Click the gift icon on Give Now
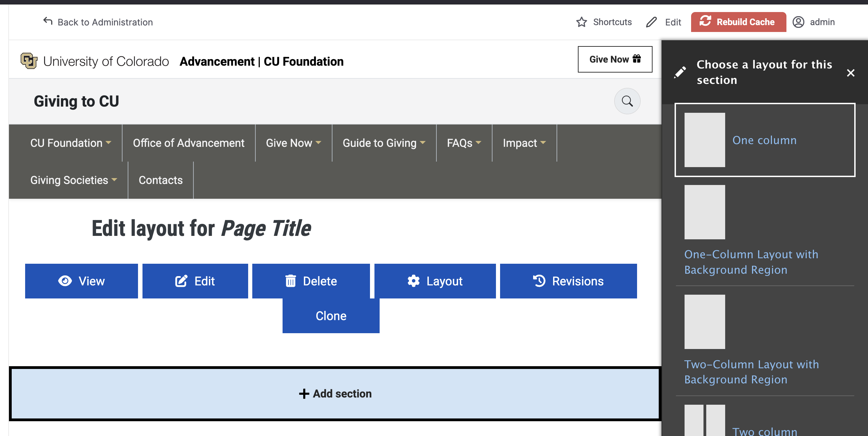Viewport: 868px width, 436px height. click(x=637, y=59)
